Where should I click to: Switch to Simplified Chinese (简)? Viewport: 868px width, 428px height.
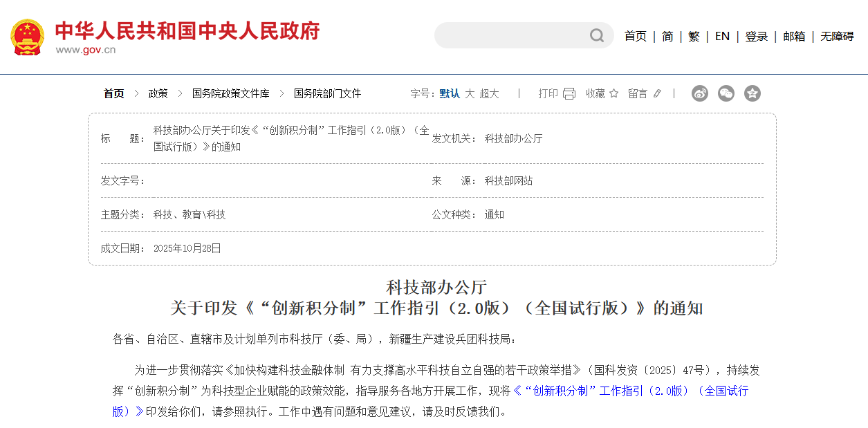coord(667,37)
